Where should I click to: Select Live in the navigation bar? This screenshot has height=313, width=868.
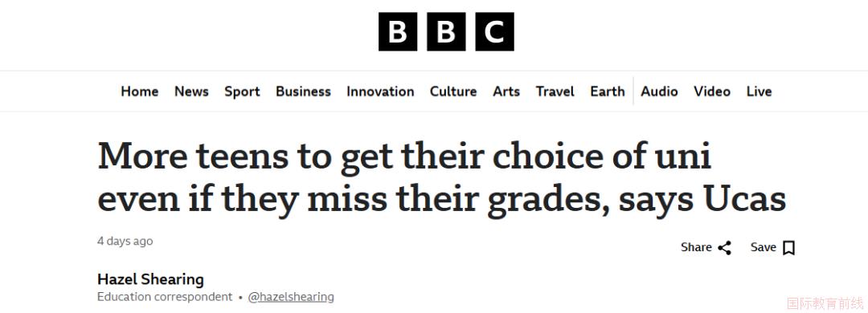[759, 91]
